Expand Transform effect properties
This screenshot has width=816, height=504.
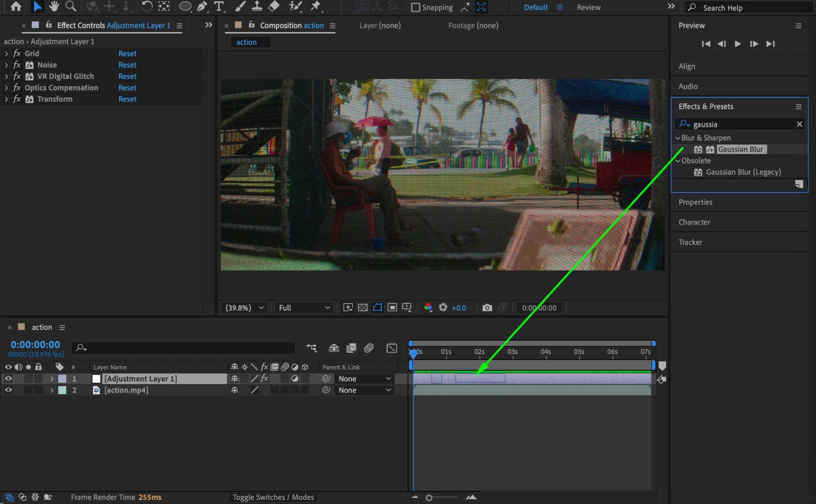[6, 99]
